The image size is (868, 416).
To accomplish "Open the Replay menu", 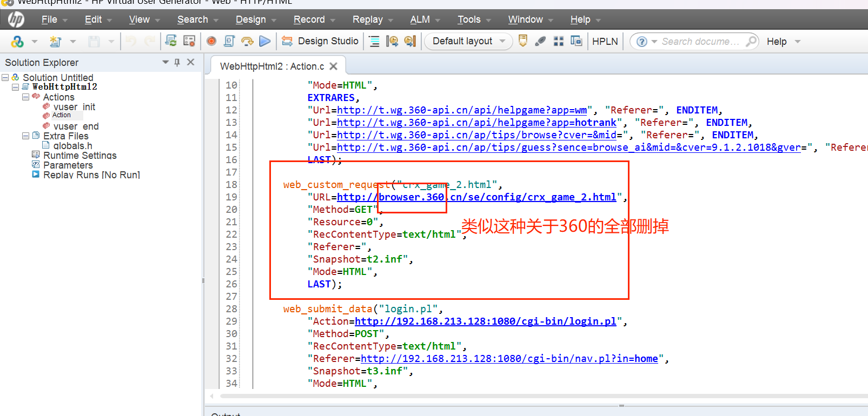I will pos(373,19).
